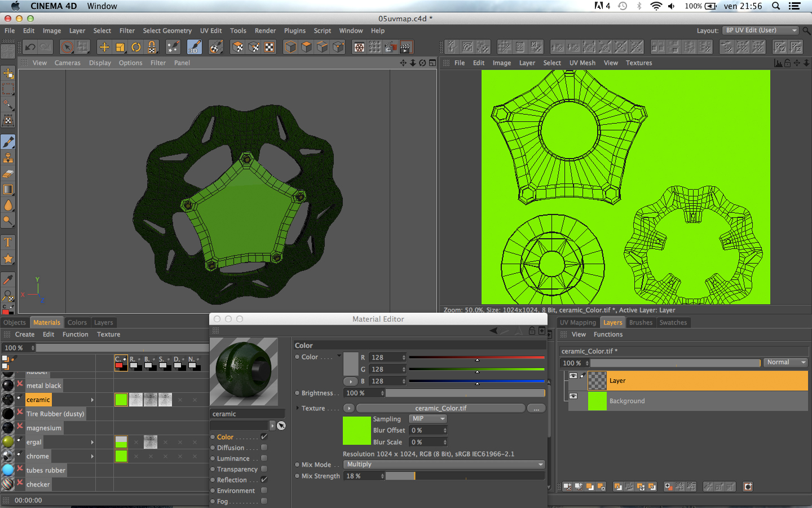Click the green ceramic color channel swatch
The height and width of the screenshot is (508, 812).
121,400
